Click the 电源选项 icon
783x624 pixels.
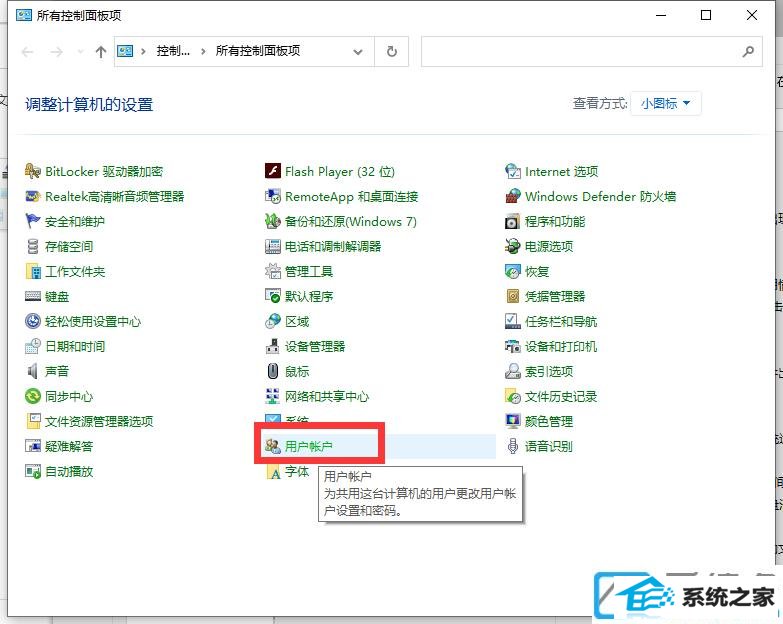[513, 246]
